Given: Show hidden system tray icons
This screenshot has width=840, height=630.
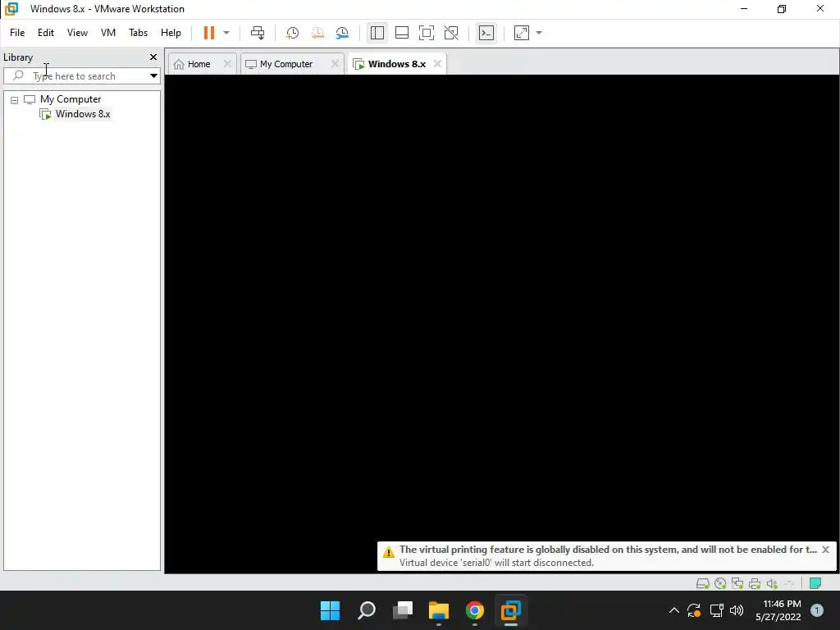Looking at the screenshot, I should (674, 610).
